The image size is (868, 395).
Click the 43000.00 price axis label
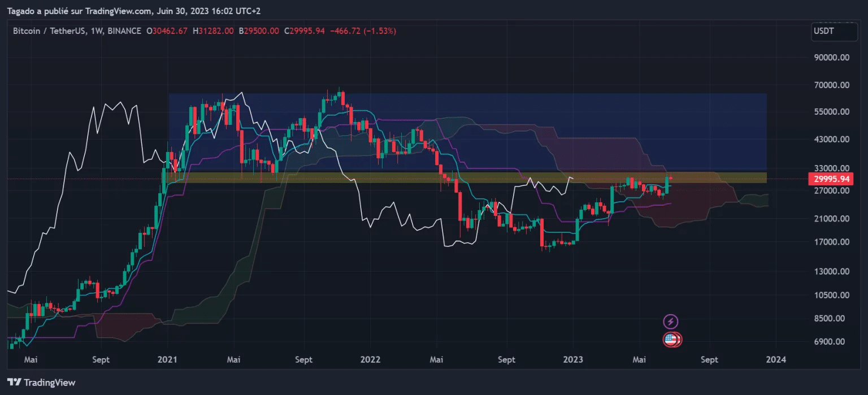tap(831, 139)
